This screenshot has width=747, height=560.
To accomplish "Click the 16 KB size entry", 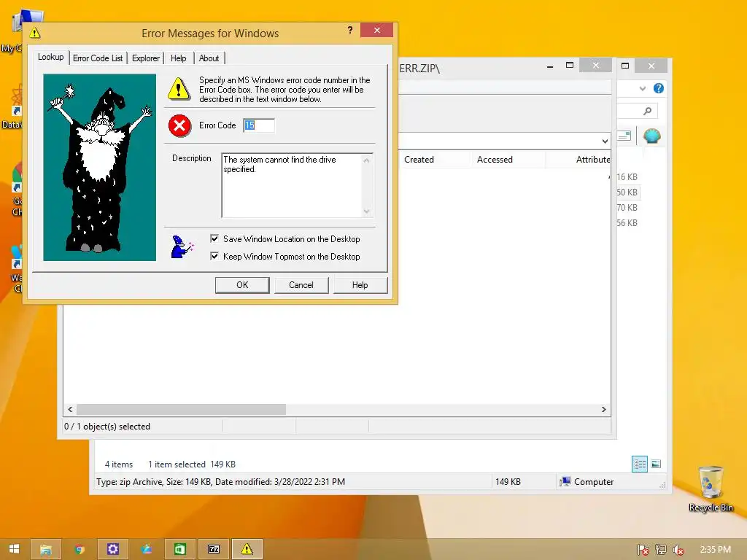I will [x=627, y=177].
